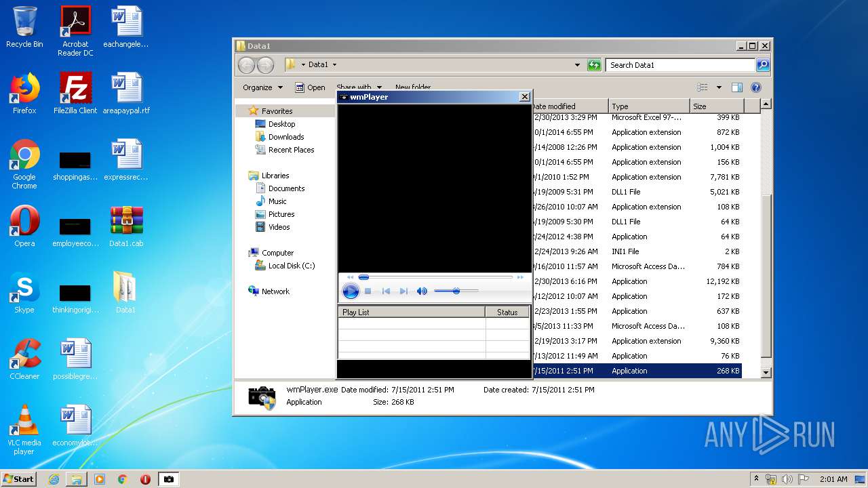
Task: Click the wmPlayer seek bar
Action: point(435,277)
